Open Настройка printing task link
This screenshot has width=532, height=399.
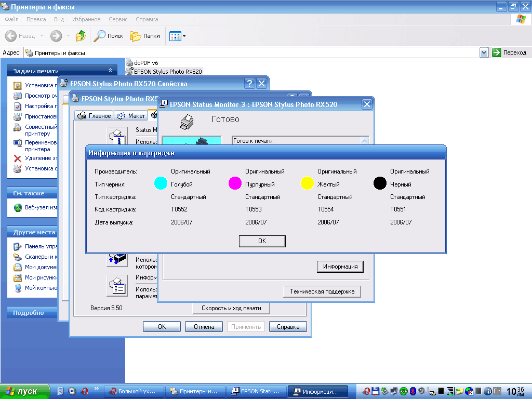(x=35, y=106)
